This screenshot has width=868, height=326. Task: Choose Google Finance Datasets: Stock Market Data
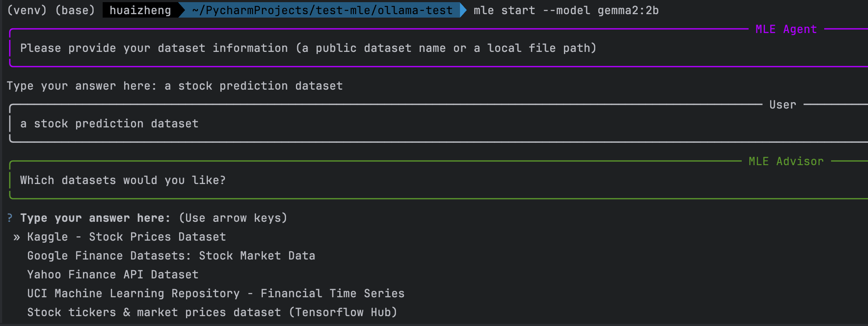click(171, 256)
